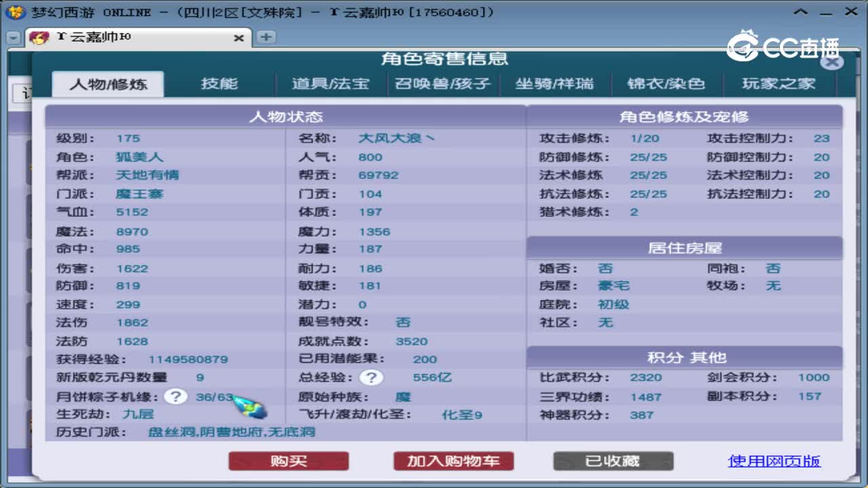868x488 pixels.
Task: Click the name 大风大浪
Action: (x=397, y=138)
